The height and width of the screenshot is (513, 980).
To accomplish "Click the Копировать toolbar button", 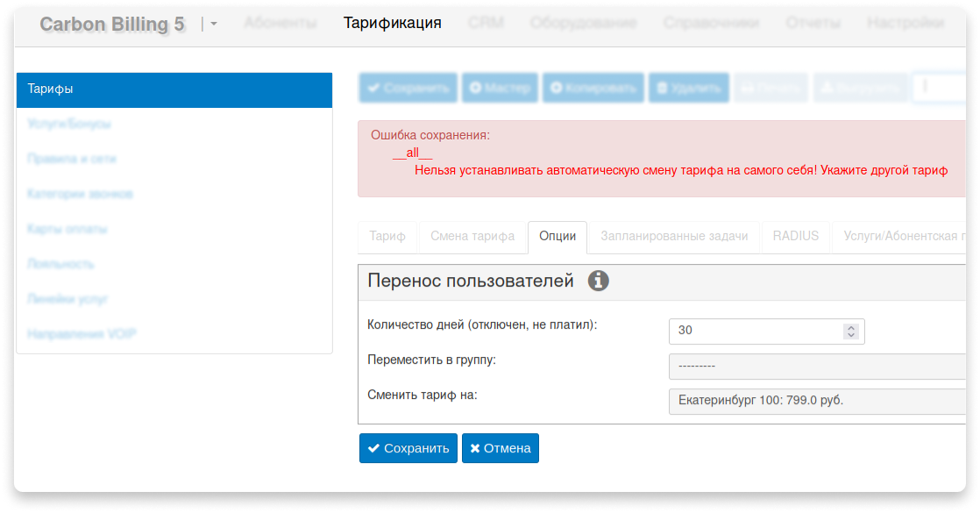I will click(593, 88).
